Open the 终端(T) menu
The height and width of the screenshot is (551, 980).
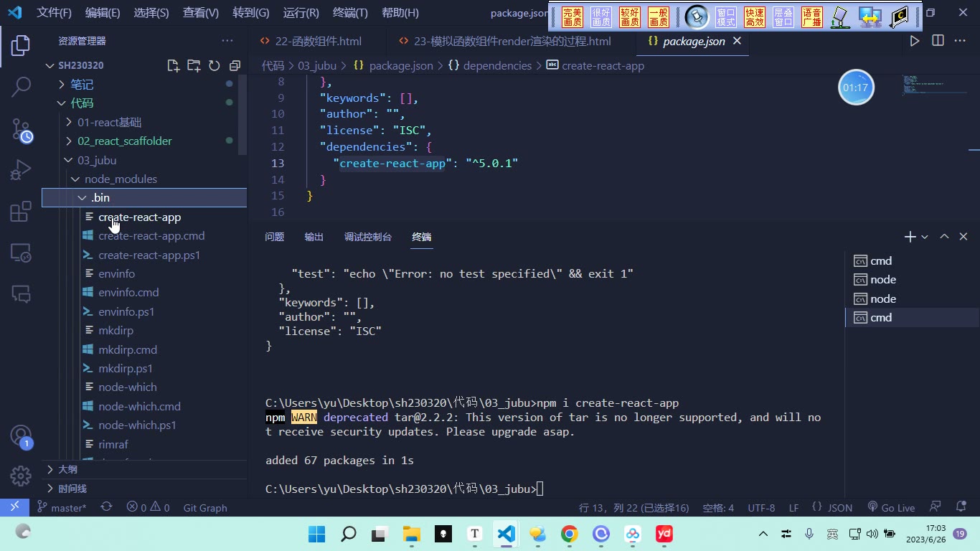click(350, 12)
